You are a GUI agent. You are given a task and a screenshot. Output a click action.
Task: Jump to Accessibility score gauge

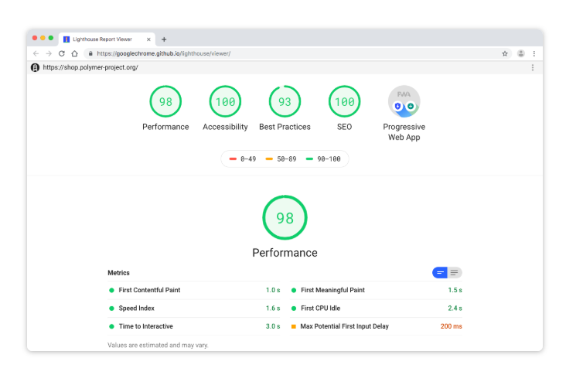point(225,102)
